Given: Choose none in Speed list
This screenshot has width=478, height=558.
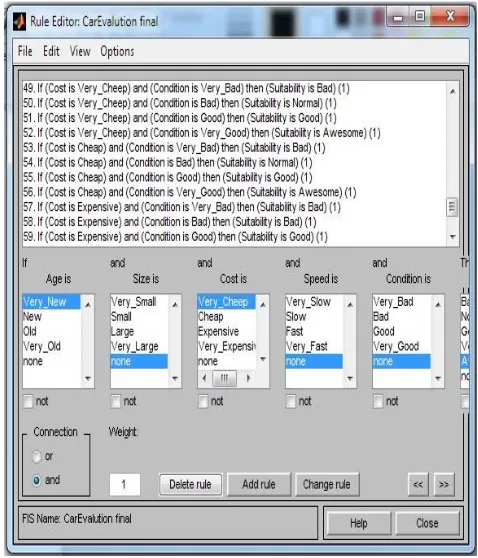Looking at the screenshot, I should click(x=314, y=362).
